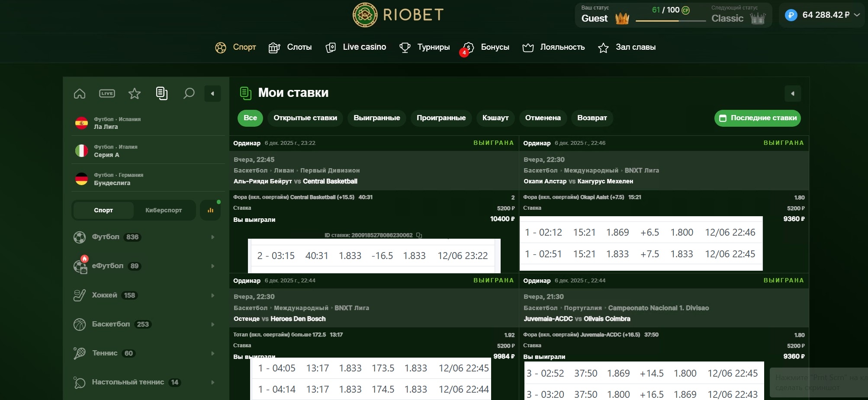Open the LIVE events icon
Viewport: 868px width, 400px height.
(x=107, y=93)
